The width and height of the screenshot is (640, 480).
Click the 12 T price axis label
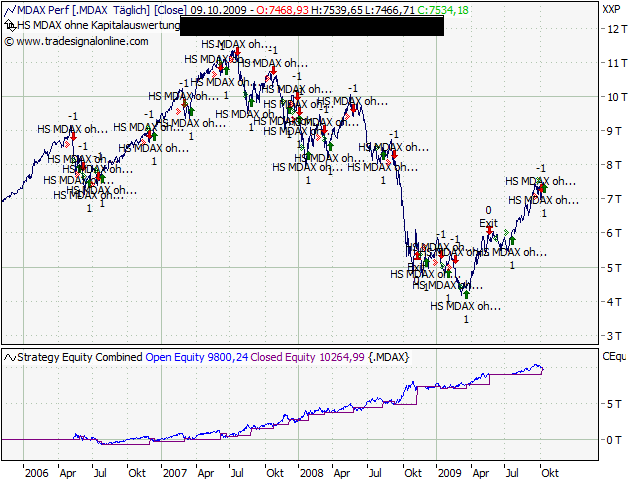click(616, 29)
